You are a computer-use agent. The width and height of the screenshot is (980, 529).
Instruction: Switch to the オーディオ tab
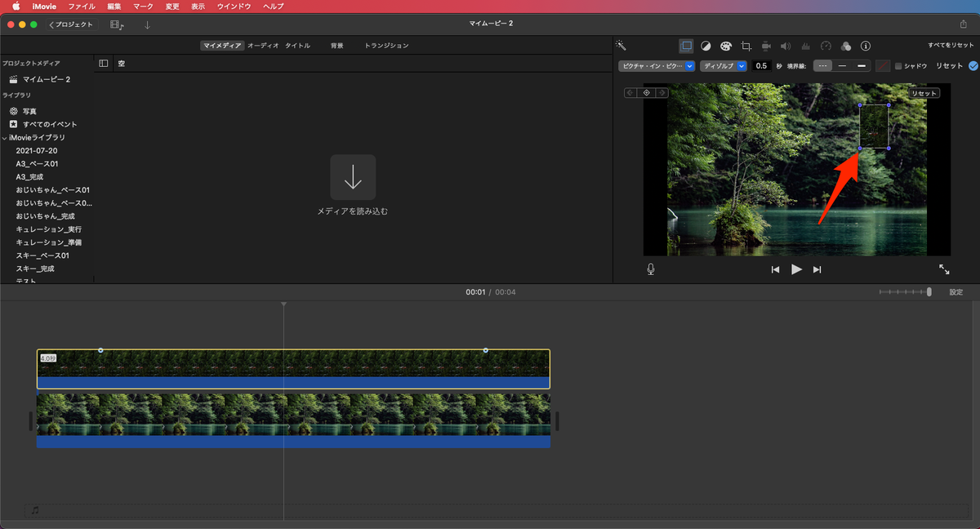point(263,46)
